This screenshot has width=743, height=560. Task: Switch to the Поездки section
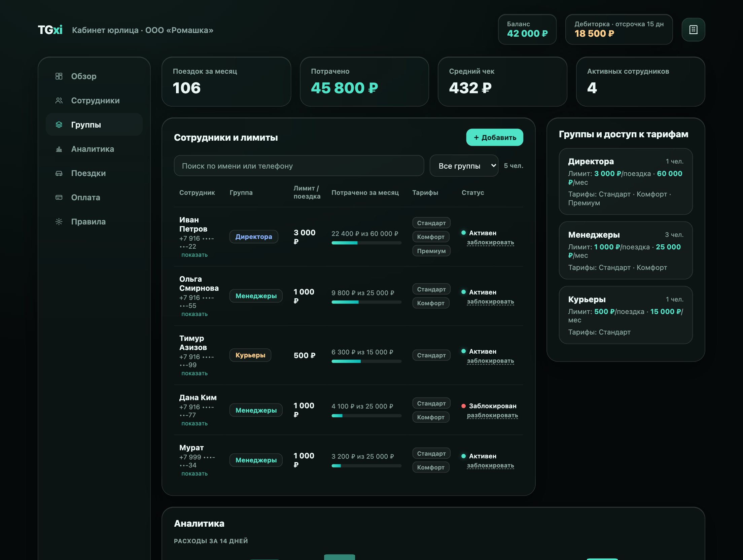[x=94, y=173]
